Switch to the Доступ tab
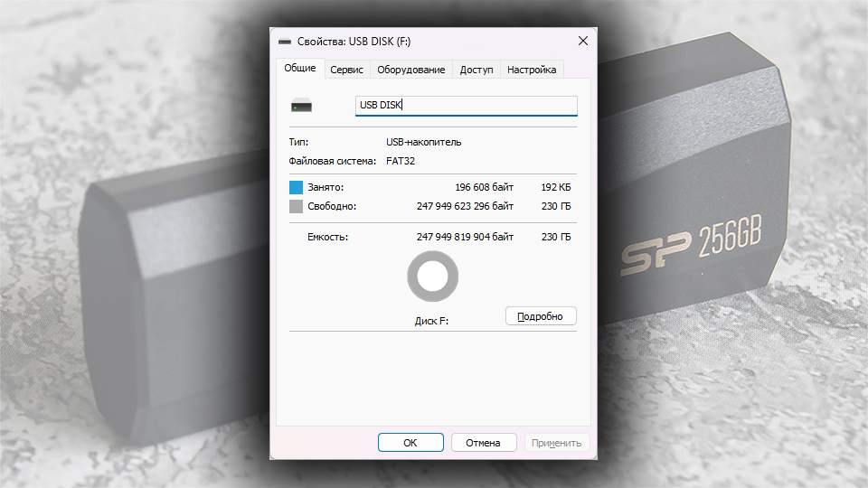868x488 pixels. coord(476,70)
